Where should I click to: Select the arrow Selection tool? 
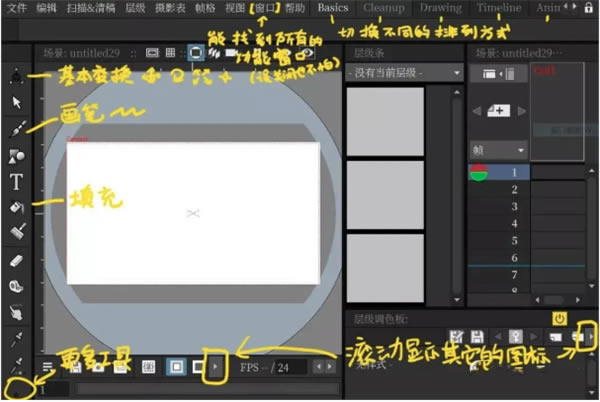point(17,102)
